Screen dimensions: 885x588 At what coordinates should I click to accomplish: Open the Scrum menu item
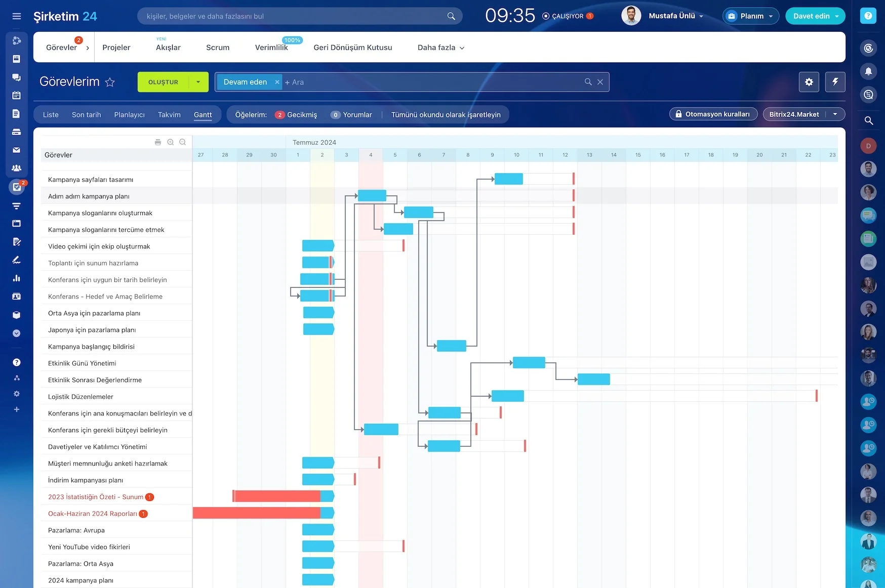point(218,48)
